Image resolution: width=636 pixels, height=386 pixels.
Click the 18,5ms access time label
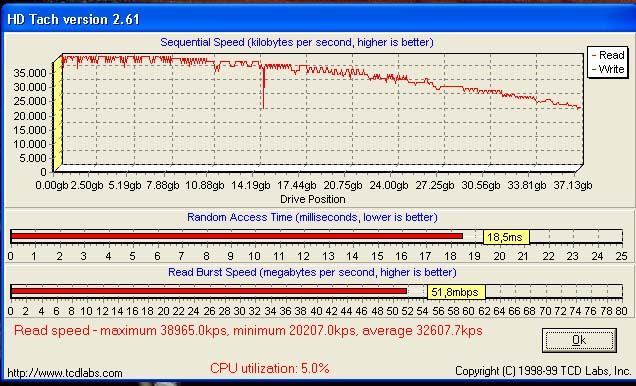506,237
